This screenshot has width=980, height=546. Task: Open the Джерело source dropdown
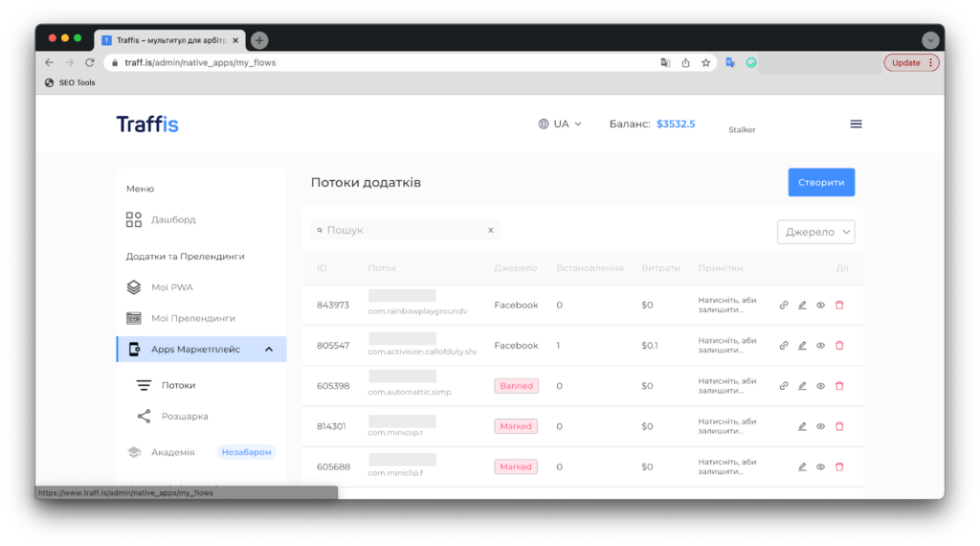tap(815, 232)
